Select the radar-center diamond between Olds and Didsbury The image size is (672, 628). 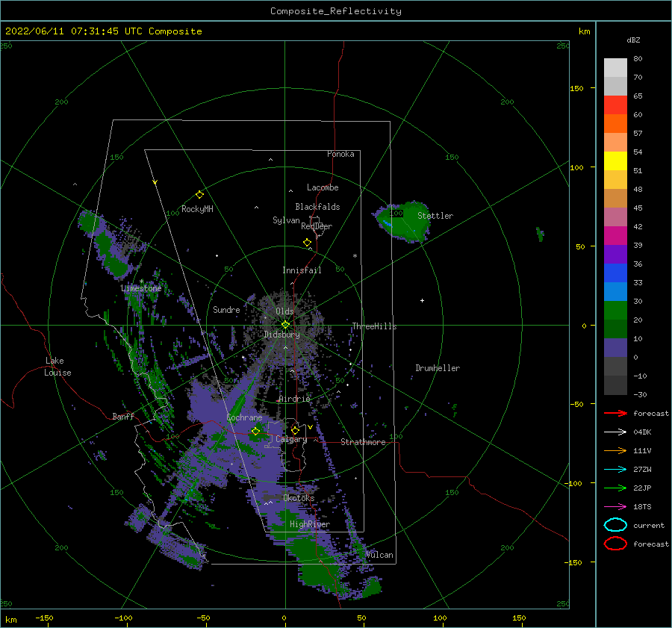285,325
